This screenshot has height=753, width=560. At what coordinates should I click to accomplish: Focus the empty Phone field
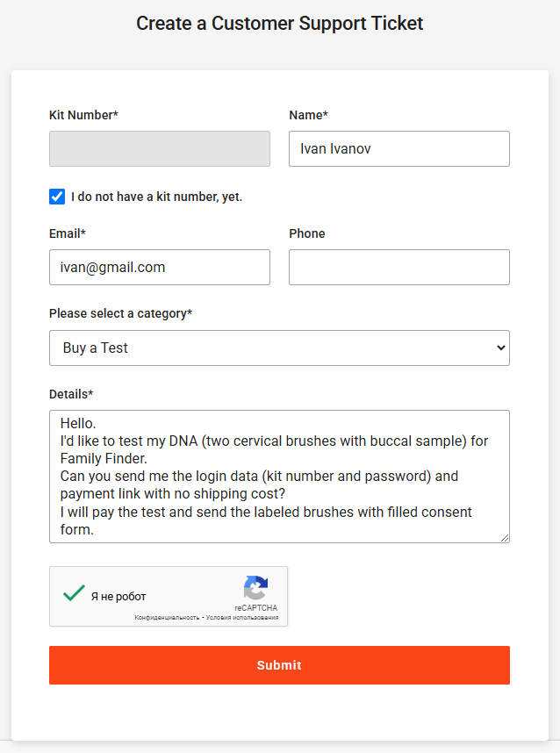[399, 267]
